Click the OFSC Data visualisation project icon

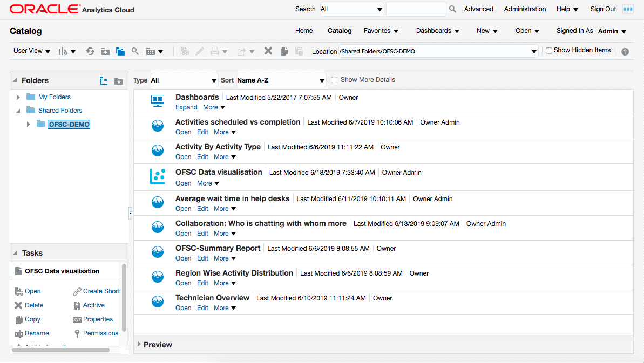pyautogui.click(x=157, y=176)
